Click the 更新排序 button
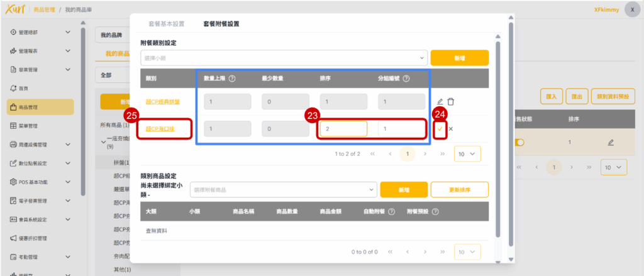The height and width of the screenshot is (276, 644). point(459,190)
